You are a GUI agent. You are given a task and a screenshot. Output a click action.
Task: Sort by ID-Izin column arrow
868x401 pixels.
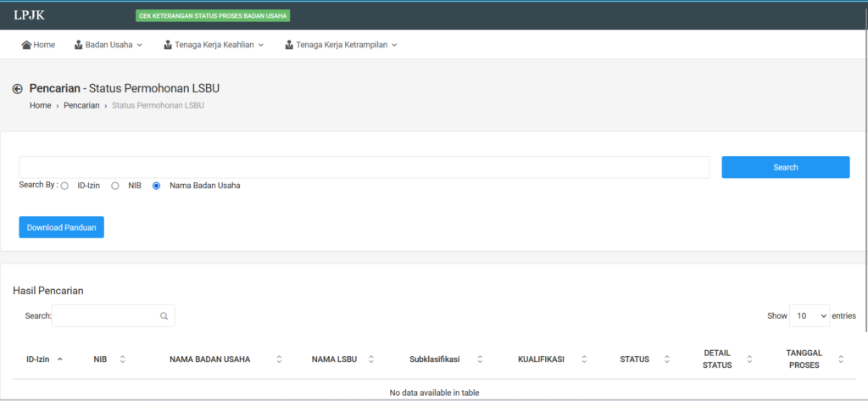[59, 359]
